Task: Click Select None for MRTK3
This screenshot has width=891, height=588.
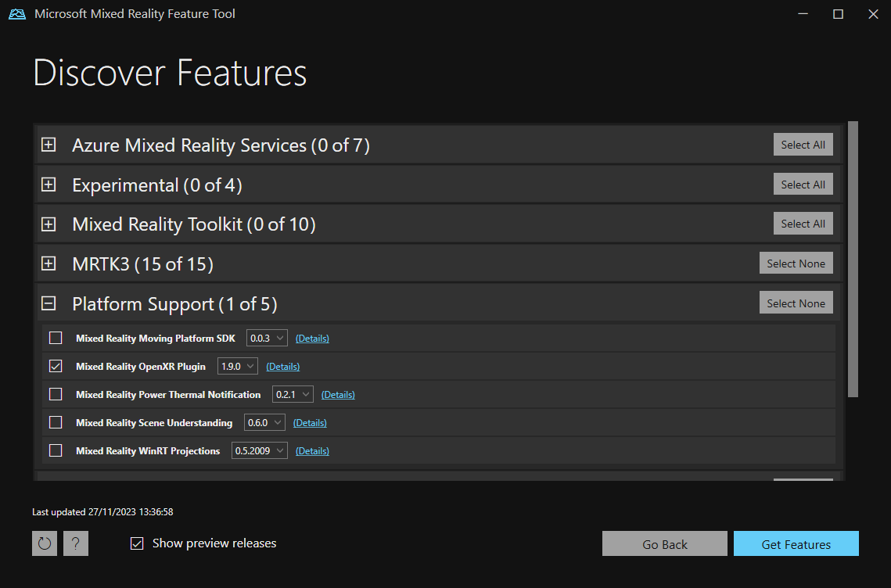Action: [796, 263]
